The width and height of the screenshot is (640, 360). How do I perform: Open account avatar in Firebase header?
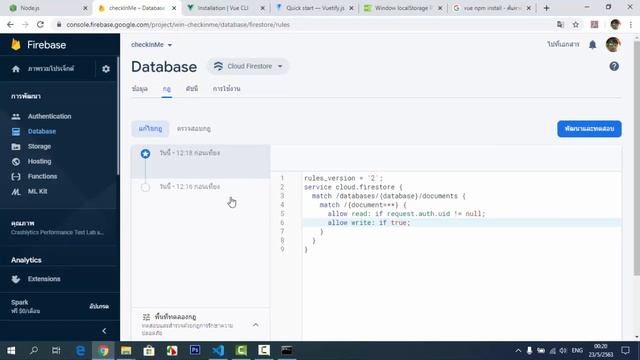click(x=613, y=44)
